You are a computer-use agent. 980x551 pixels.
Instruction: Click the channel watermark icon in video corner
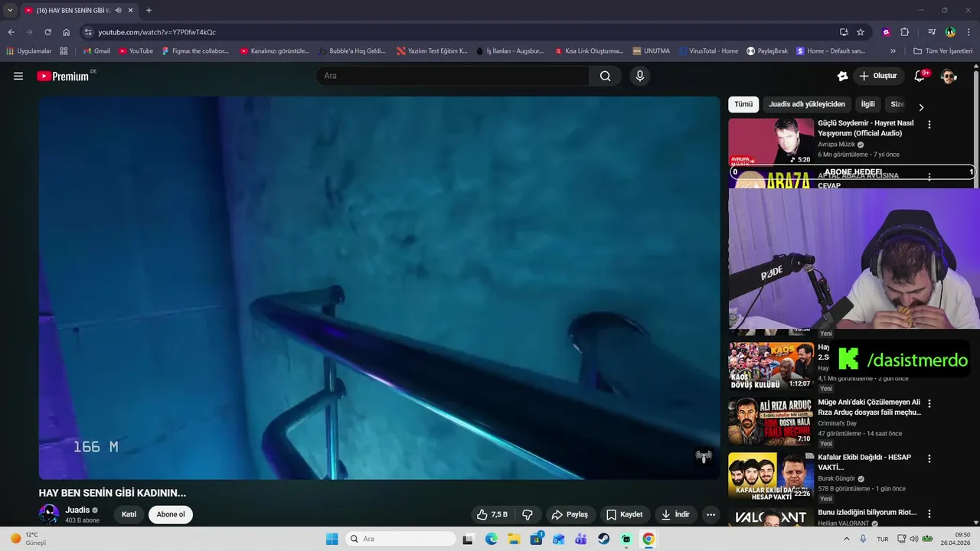[x=703, y=456]
